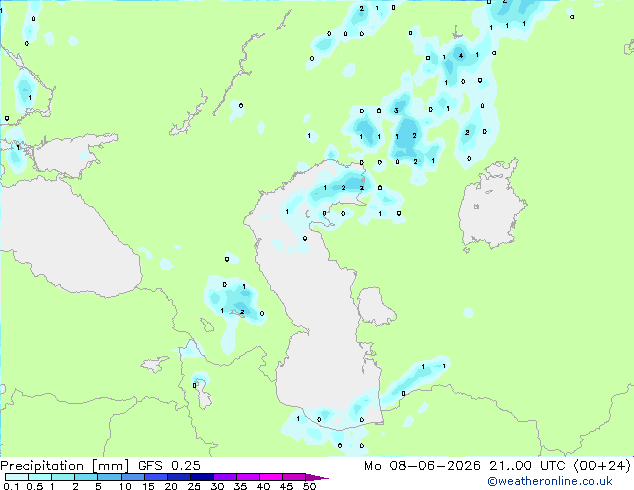Select the 0.1–0.5 mm legend color swatch
Screen dimensions: 634x490
pyautogui.click(x=17, y=477)
